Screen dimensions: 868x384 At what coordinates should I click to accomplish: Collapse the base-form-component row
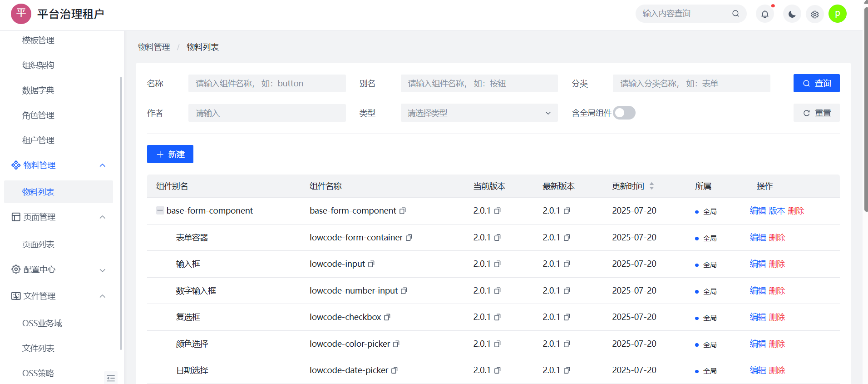(x=160, y=210)
